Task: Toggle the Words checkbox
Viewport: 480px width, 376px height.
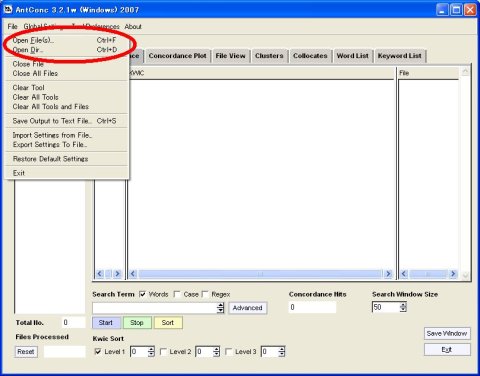Action: pos(143,294)
